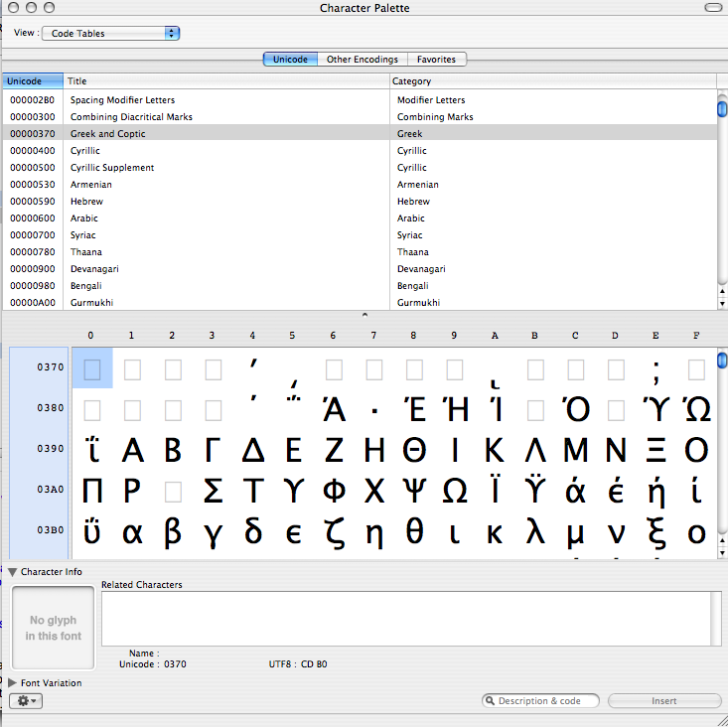
Task: Choose the capital Psi character
Action: pos(414,491)
